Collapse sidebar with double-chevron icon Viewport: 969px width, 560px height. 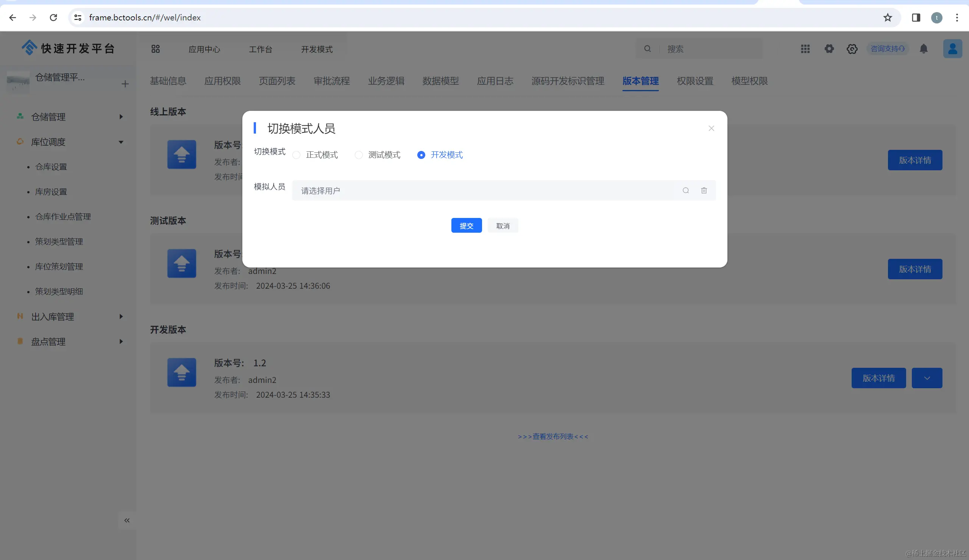pyautogui.click(x=126, y=520)
